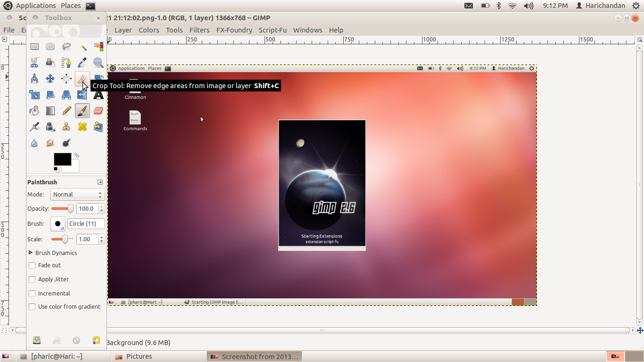
Task: Check the Apply Jitter box
Action: 32,280
